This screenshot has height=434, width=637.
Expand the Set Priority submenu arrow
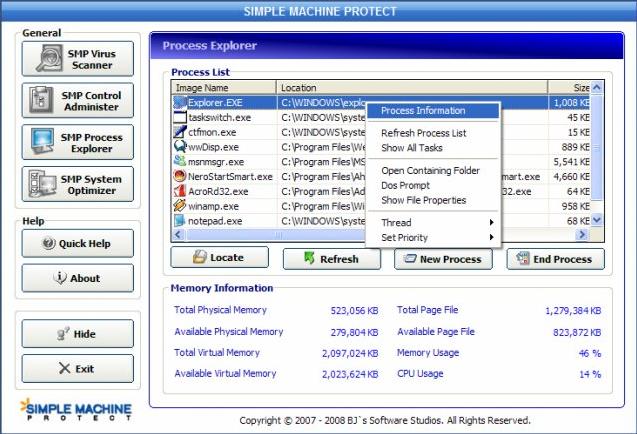(492, 237)
